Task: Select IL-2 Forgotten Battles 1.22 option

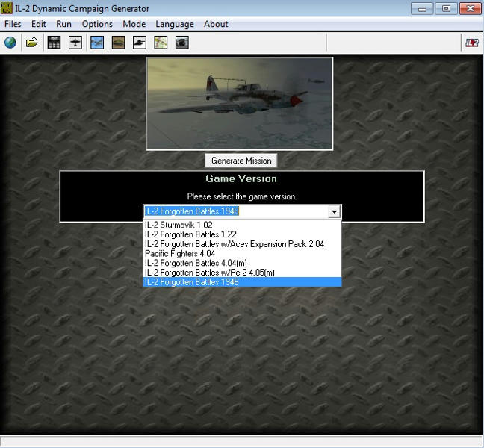Action: (x=242, y=234)
